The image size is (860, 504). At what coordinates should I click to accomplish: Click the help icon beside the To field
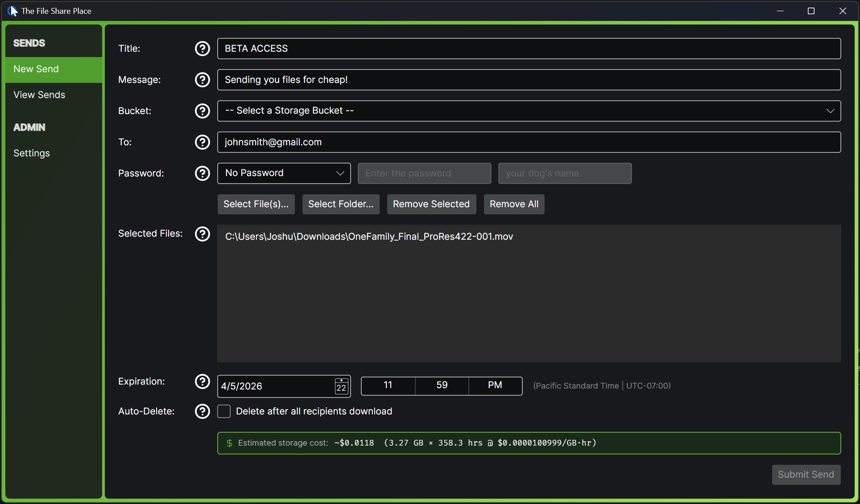pyautogui.click(x=203, y=142)
